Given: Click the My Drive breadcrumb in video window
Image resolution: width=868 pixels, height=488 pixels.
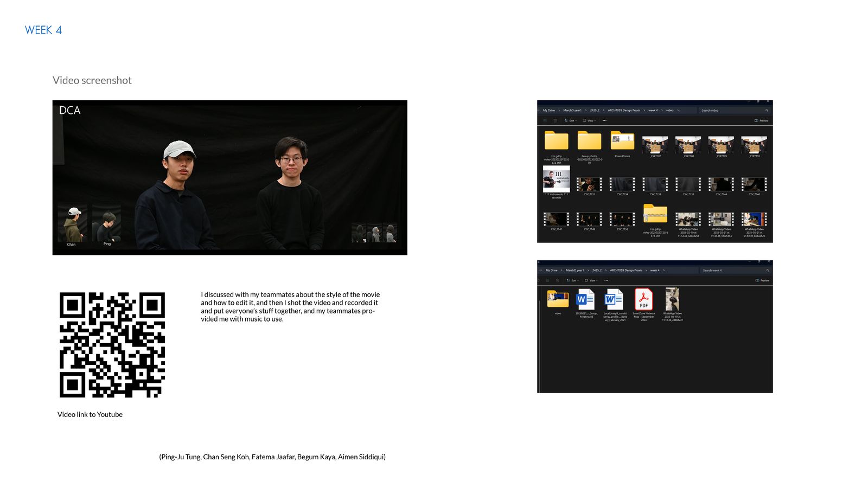Looking at the screenshot, I should pyautogui.click(x=549, y=110).
